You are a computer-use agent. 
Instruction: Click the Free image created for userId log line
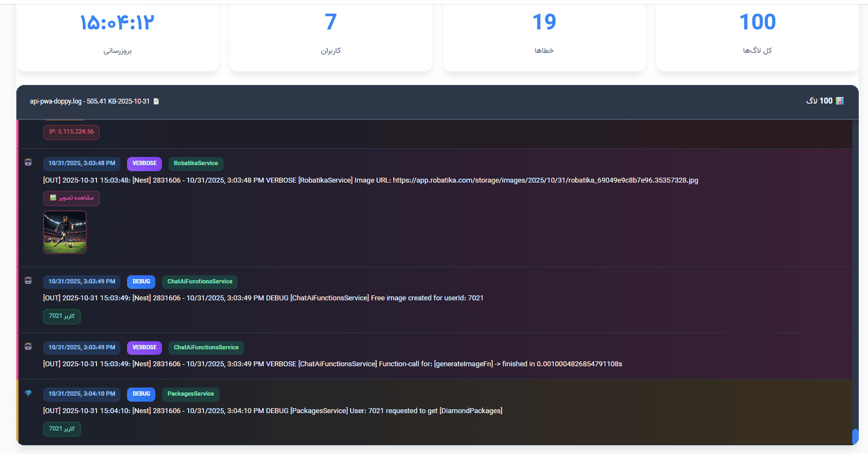click(x=263, y=298)
